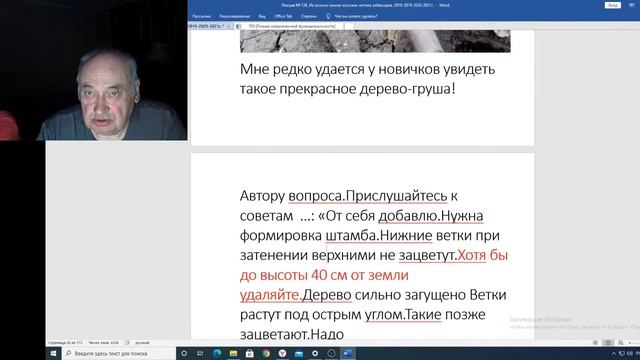
Task: Open the Windows Start menu
Action: [x=53, y=353]
